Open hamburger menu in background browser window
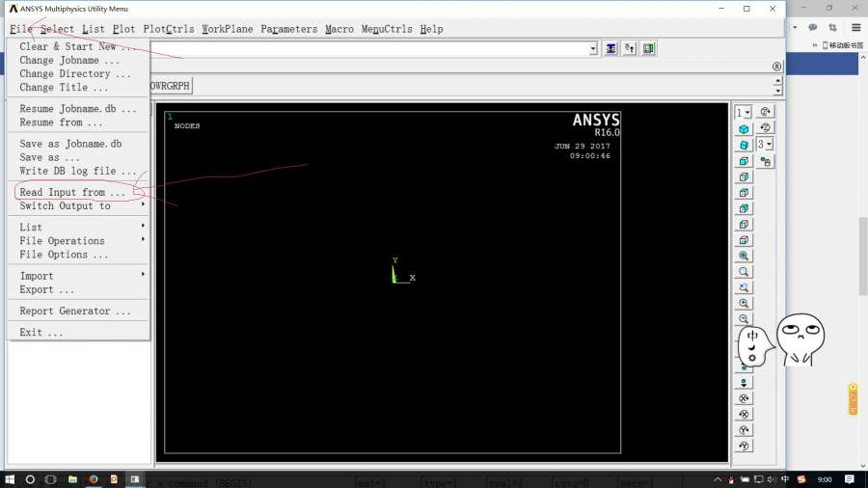 855,27
